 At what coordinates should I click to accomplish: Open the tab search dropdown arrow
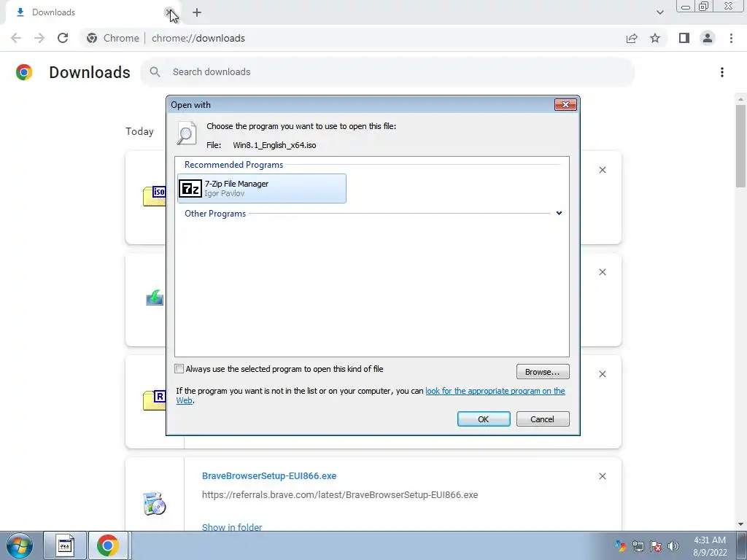[x=659, y=12]
